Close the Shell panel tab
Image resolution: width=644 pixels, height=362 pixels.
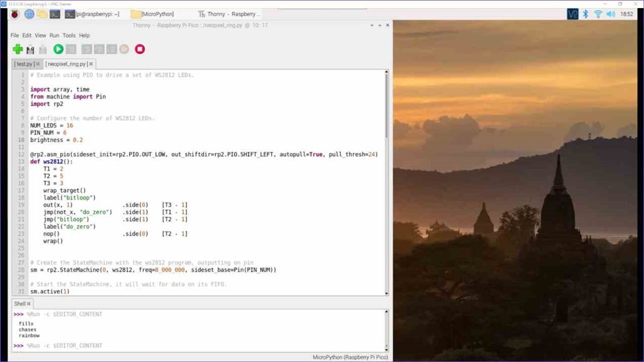click(29, 304)
